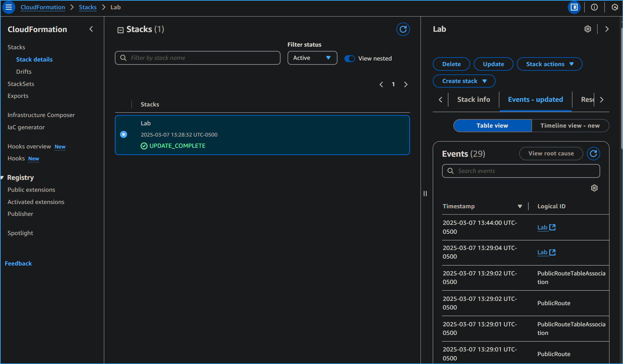This screenshot has width=623, height=364.
Task: Refresh the Events table
Action: pyautogui.click(x=593, y=154)
